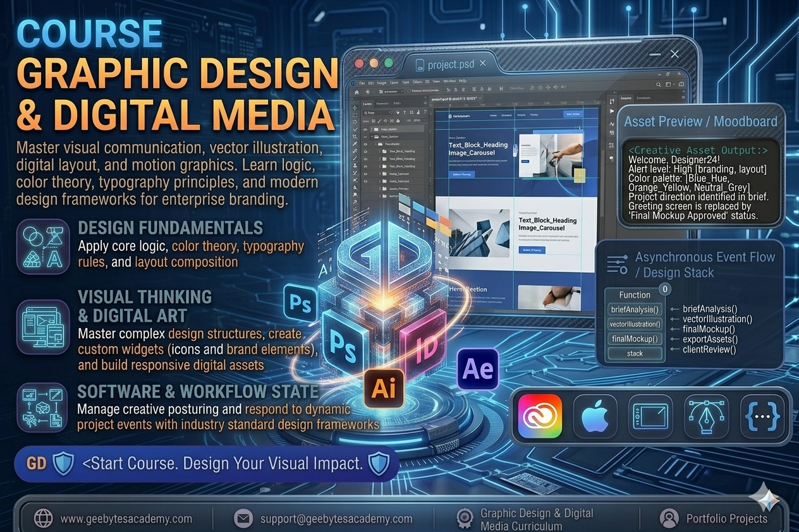Click exportAssets() in the call list
The height and width of the screenshot is (532, 799).
pyautogui.click(x=711, y=339)
